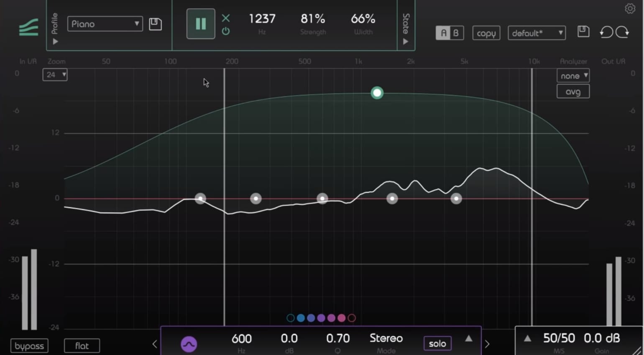Image resolution: width=644 pixels, height=355 pixels.
Task: Select the EQ node near 4.5 kHz
Action: coord(456,198)
